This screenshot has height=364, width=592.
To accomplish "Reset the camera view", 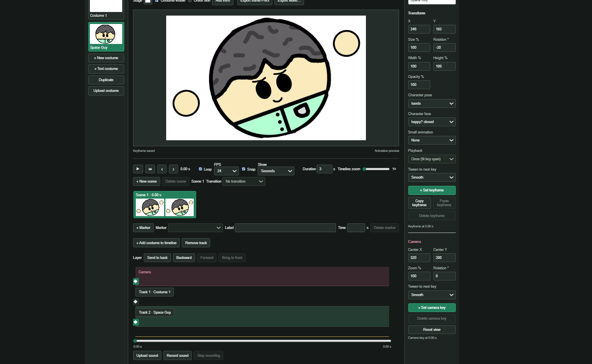I will click(432, 330).
